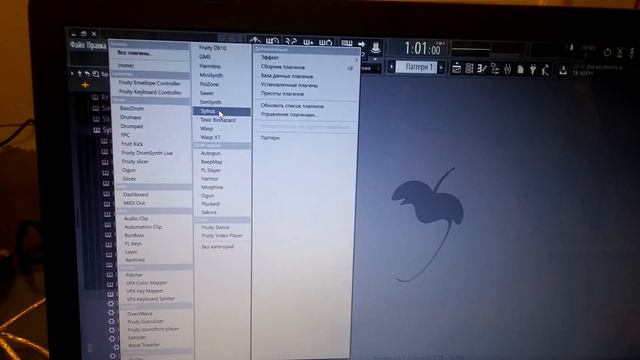The height and width of the screenshot is (360, 640).
Task: Select the Dashboard plugin
Action: [x=136, y=195]
